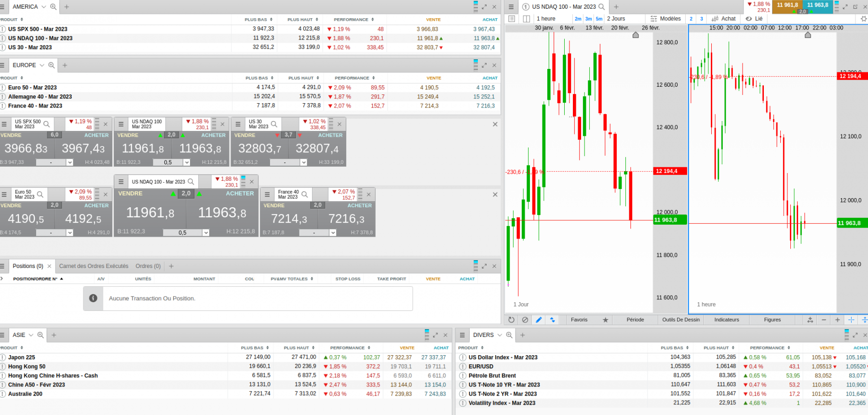Viewport: 868px width, 415px height.
Task: Enable the crosshair cursor on the chart
Action: click(851, 320)
